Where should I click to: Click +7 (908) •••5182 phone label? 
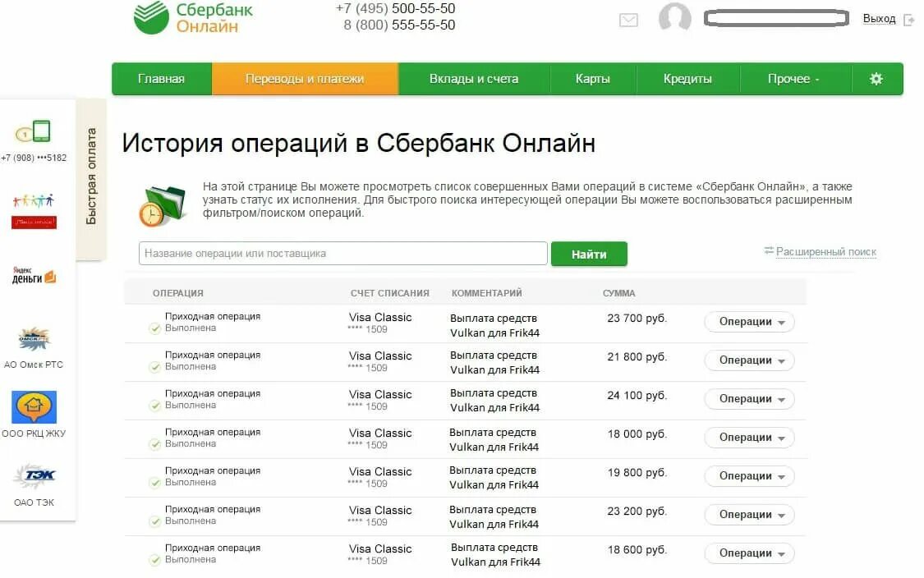tap(34, 158)
